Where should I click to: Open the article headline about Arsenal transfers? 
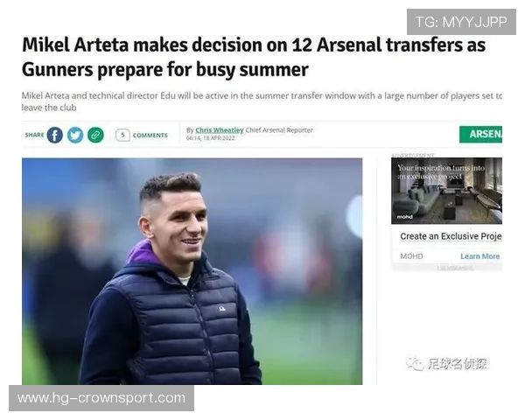pos(254,57)
